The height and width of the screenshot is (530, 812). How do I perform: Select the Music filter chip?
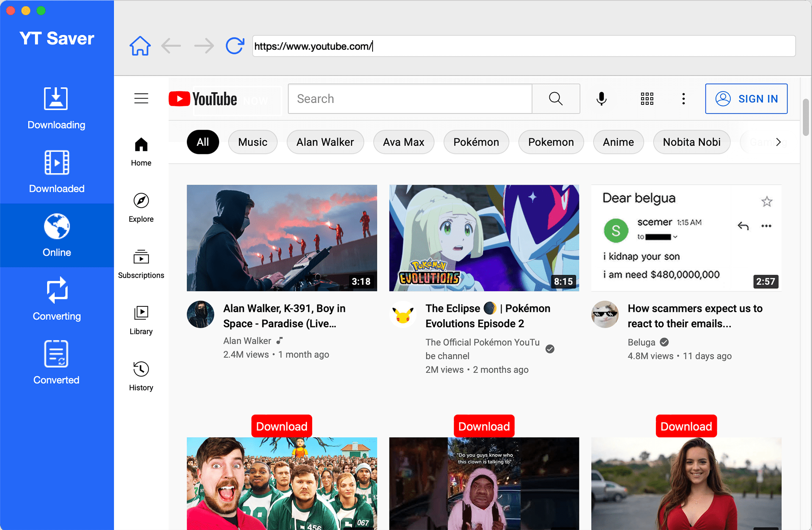[253, 142]
